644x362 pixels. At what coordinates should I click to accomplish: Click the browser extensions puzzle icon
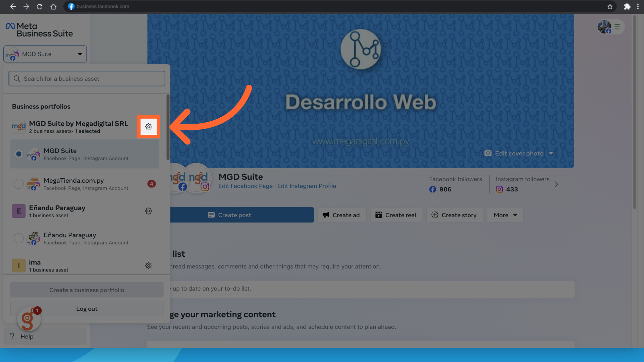click(x=627, y=6)
